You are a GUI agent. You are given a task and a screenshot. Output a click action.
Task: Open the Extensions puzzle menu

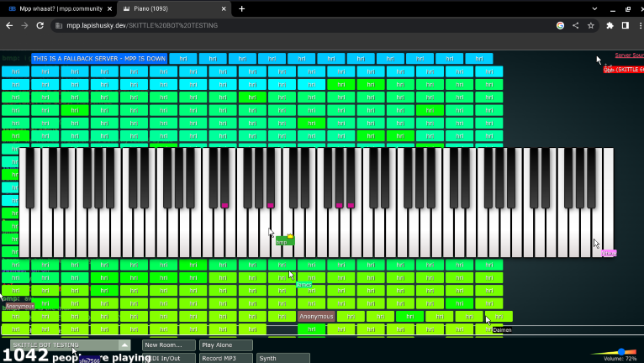coord(610,25)
